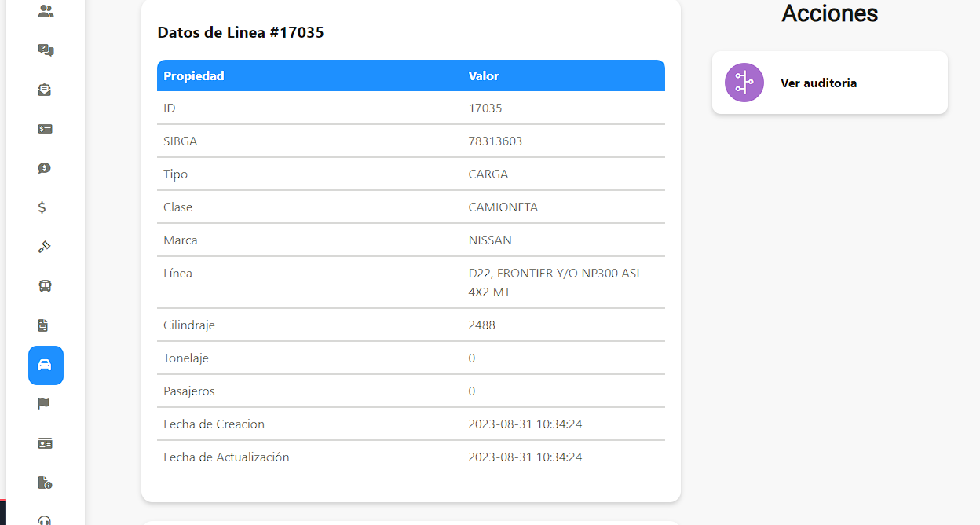The image size is (980, 525).
Task: Click the Propiedad column header
Action: point(194,76)
